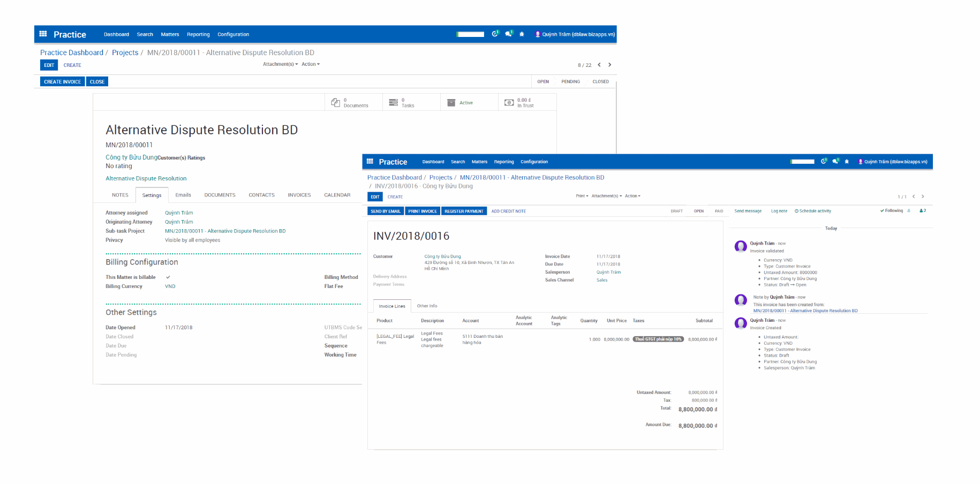
Task: Click notification bell beside Following
Action: (x=909, y=210)
